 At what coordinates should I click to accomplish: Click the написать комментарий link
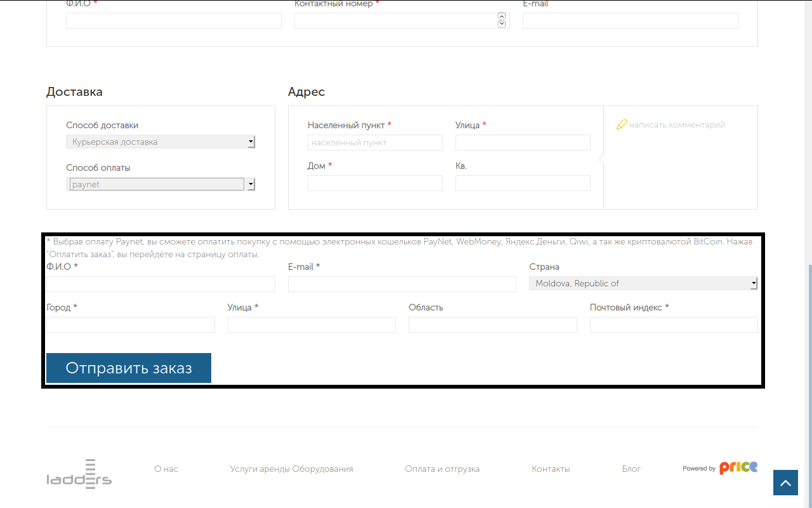677,125
